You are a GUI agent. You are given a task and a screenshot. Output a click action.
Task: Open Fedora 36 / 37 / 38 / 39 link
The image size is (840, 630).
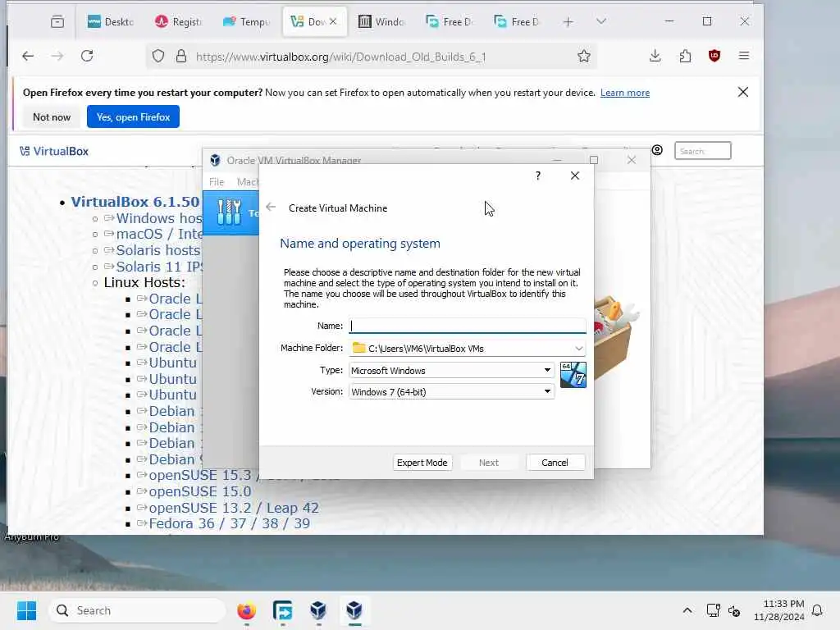[x=230, y=523]
